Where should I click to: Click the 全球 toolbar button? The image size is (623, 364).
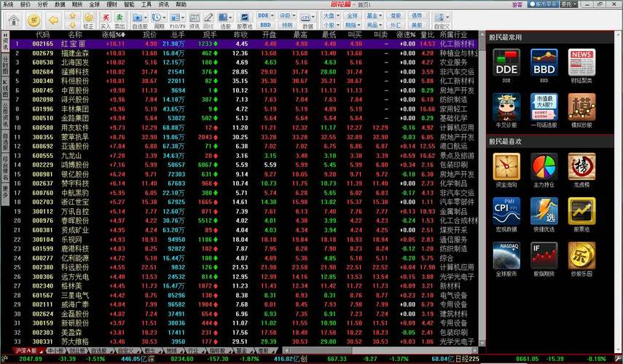pyautogui.click(x=353, y=15)
